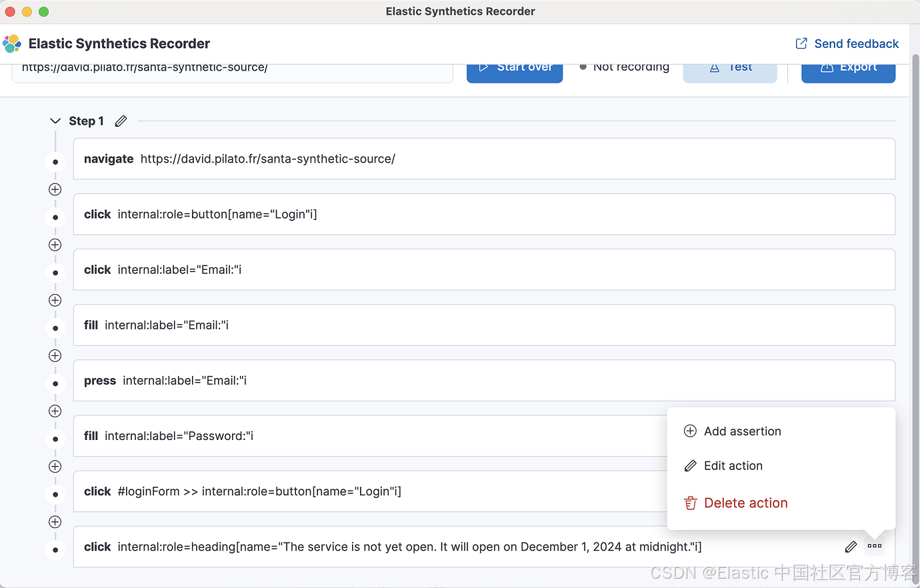
Task: Click the Test button
Action: [730, 72]
